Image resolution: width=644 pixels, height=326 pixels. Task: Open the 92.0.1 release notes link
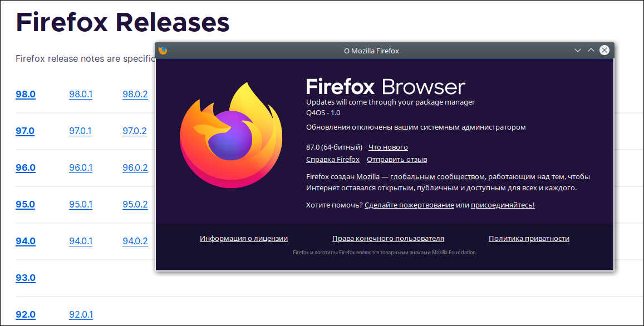(81, 314)
